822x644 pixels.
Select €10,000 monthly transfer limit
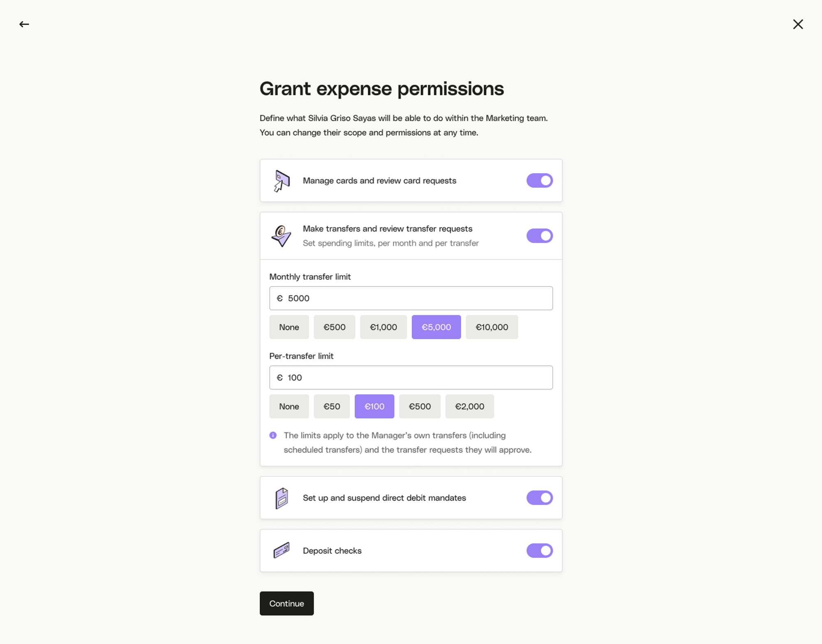492,327
